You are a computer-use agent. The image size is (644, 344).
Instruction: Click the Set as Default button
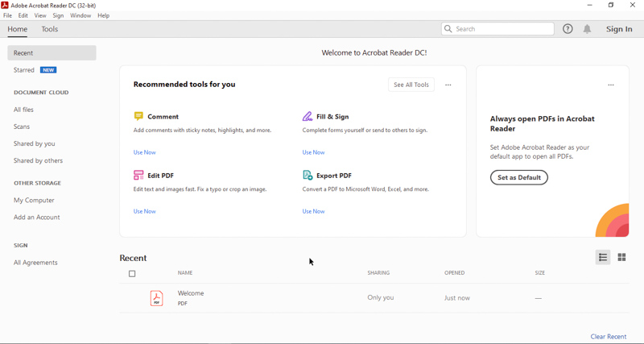[519, 177]
